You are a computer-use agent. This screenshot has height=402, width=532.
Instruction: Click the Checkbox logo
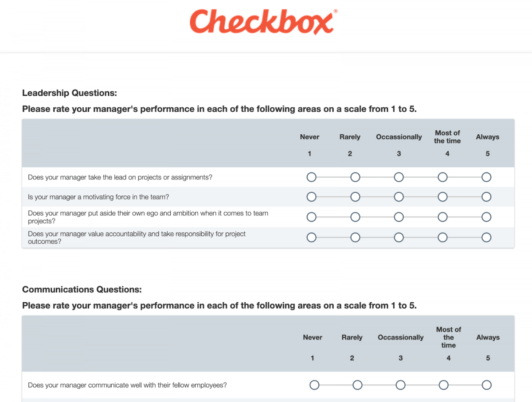tap(263, 21)
